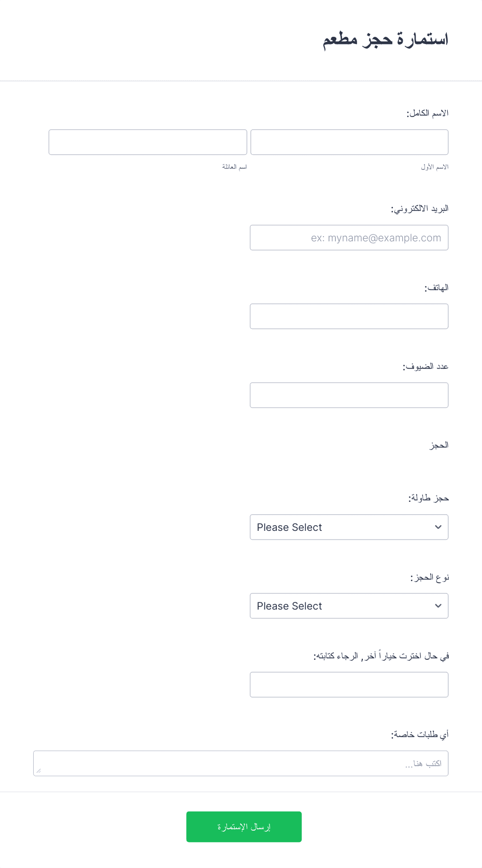
Task: Click the table booking dropdown chevron arrow
Action: 438,527
